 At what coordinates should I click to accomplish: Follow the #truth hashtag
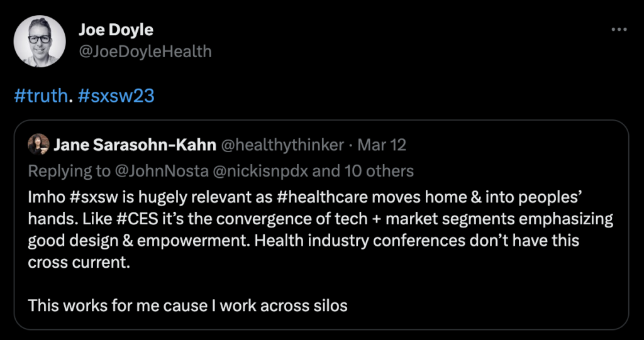40,96
